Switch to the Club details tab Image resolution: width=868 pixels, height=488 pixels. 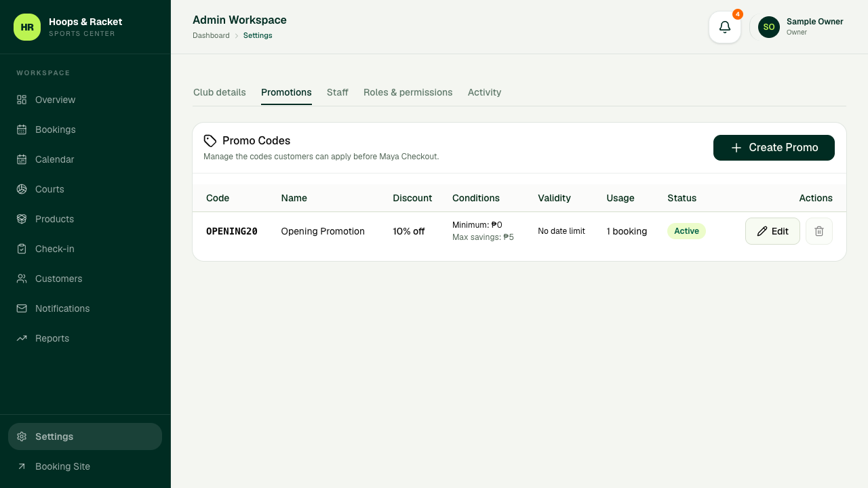(x=220, y=92)
